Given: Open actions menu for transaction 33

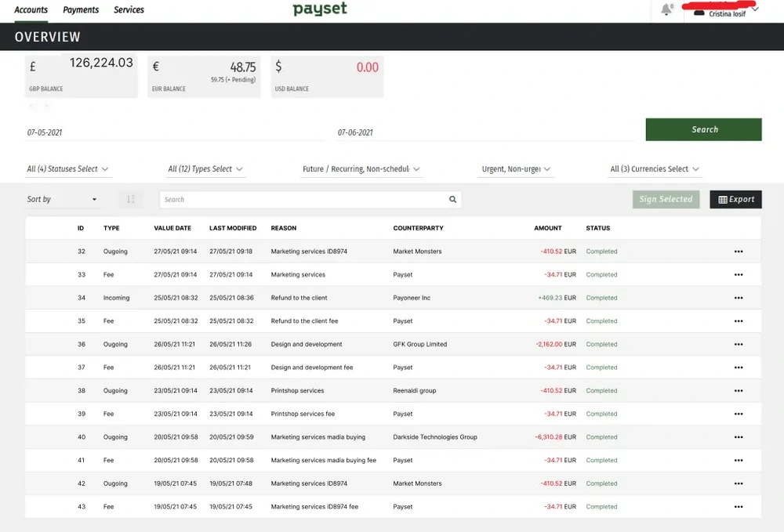Looking at the screenshot, I should tap(738, 275).
